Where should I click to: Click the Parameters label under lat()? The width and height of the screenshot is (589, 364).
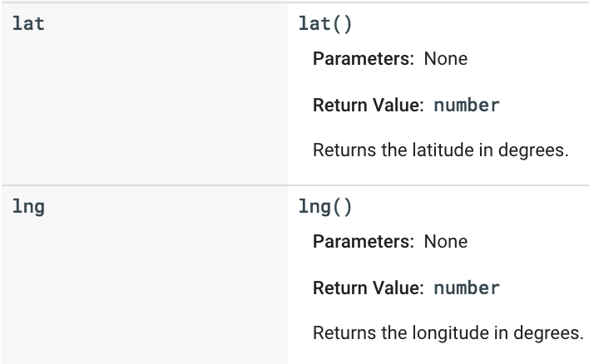click(364, 59)
